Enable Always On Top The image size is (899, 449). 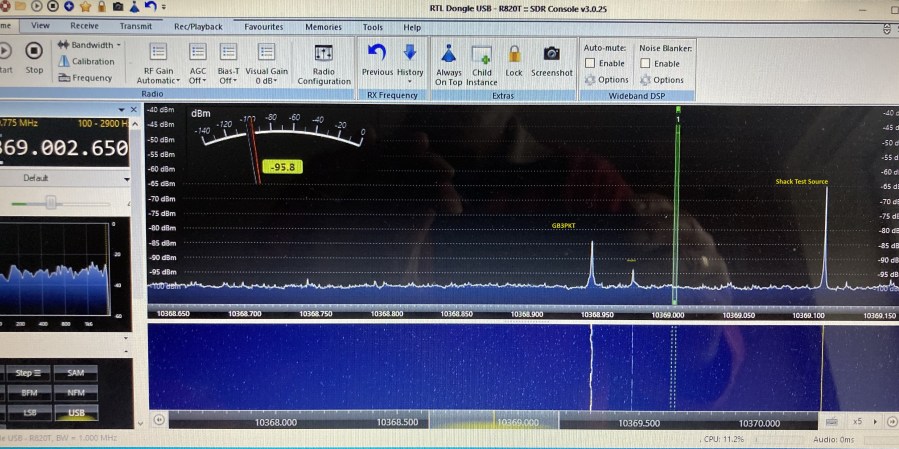(x=449, y=63)
